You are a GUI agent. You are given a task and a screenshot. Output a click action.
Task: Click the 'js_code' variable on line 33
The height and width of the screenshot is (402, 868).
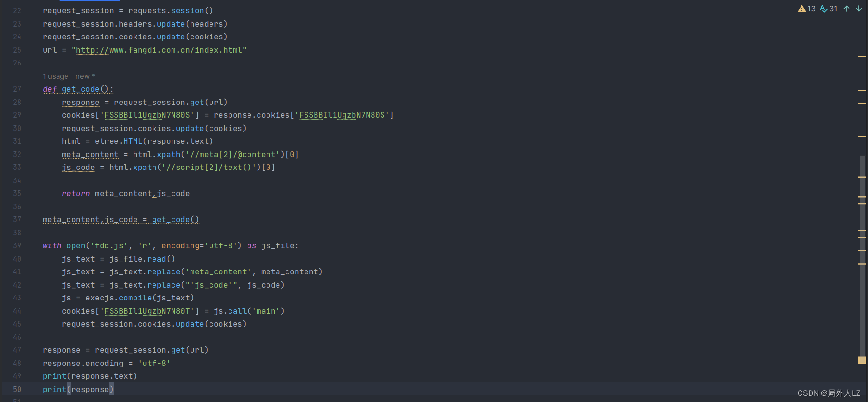[78, 168]
